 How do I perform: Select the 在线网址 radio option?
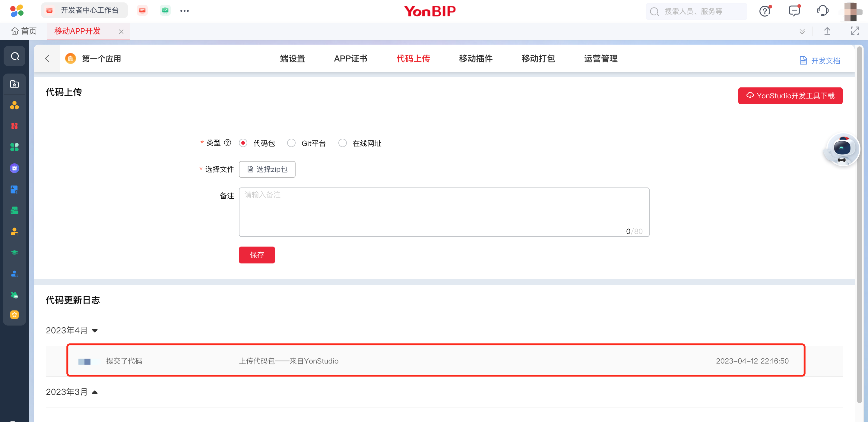342,143
